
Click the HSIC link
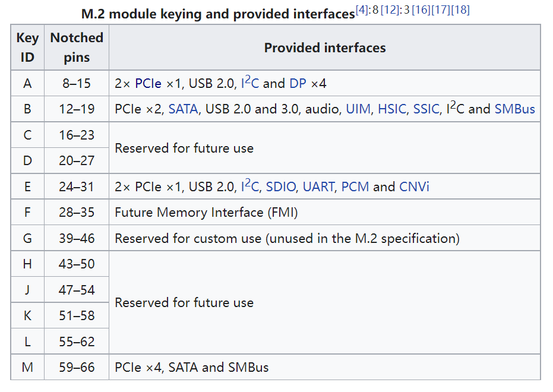[392, 109]
